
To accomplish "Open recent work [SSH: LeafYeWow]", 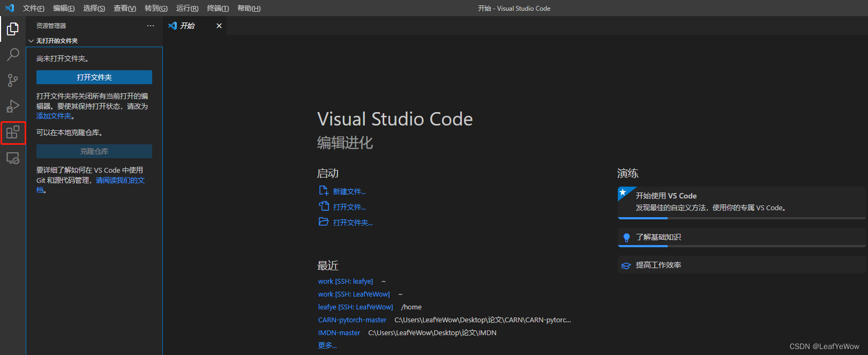I will coord(354,294).
